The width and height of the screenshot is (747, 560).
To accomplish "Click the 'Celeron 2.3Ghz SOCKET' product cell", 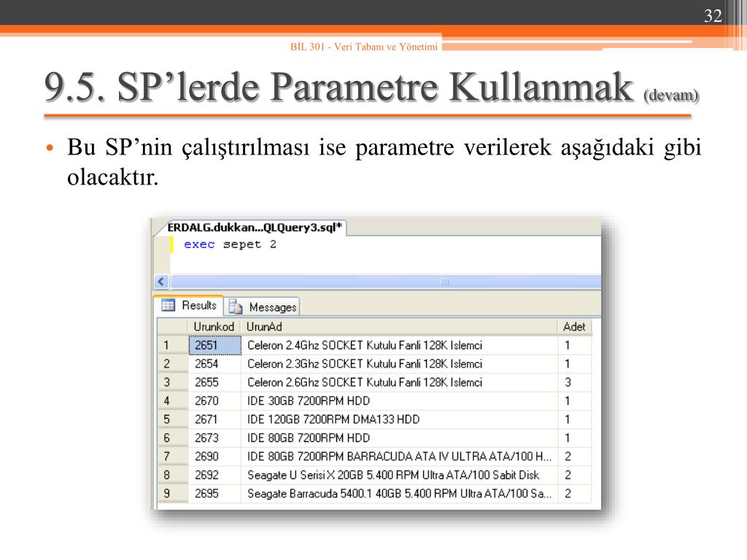I will tap(365, 364).
